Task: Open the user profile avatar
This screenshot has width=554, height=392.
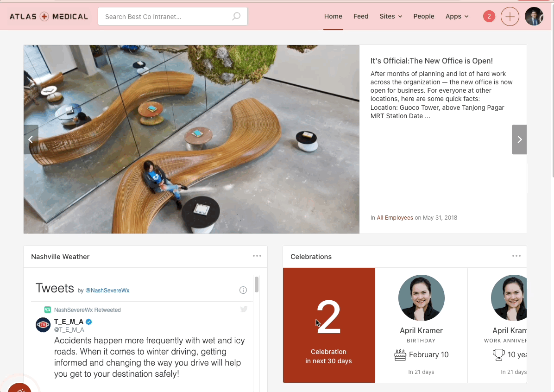Action: click(x=534, y=17)
